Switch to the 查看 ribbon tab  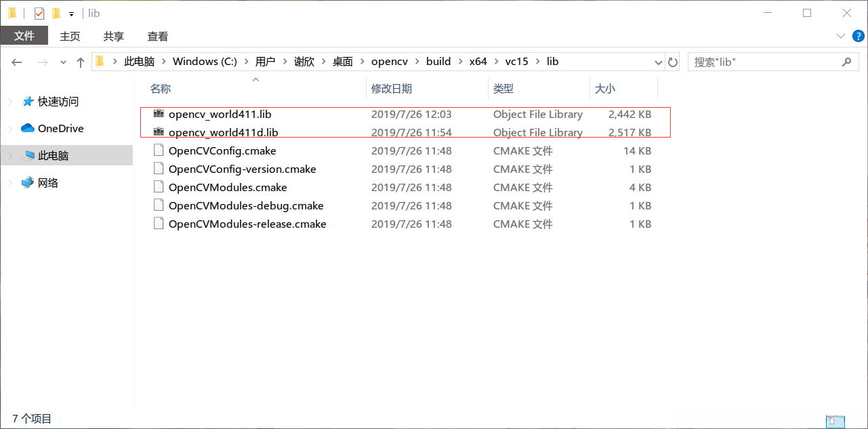pos(158,36)
